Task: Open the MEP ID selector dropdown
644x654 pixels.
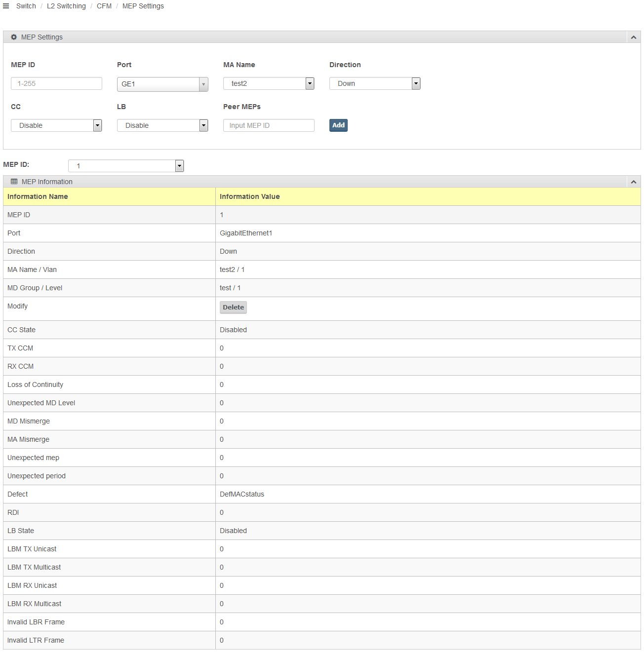Action: (x=126, y=166)
